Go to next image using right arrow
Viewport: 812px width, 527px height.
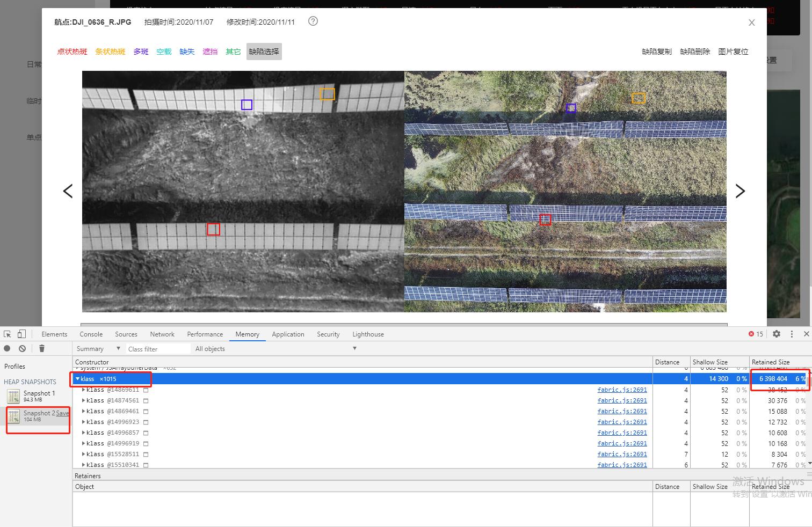740,191
